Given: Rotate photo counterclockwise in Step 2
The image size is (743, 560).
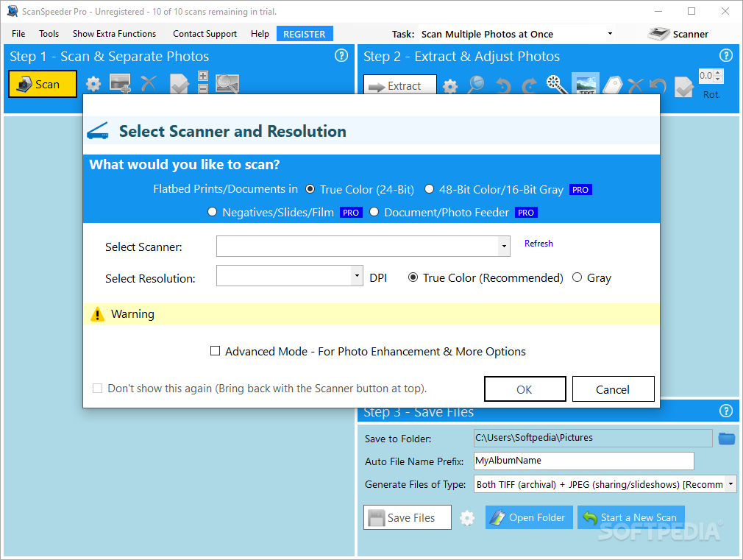Looking at the screenshot, I should (503, 86).
